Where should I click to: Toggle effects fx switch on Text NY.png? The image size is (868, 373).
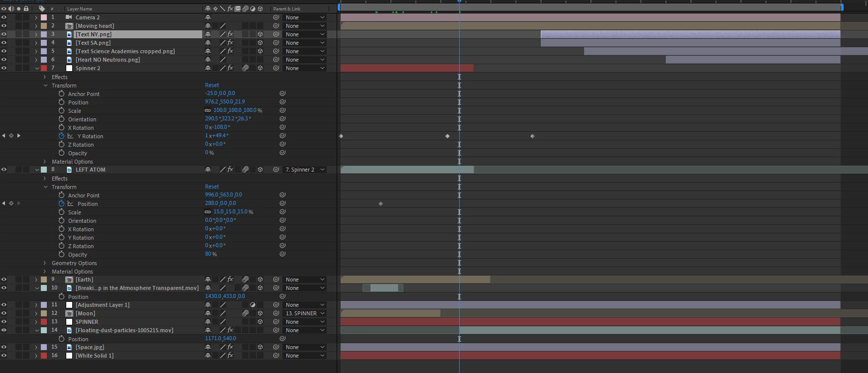point(230,34)
